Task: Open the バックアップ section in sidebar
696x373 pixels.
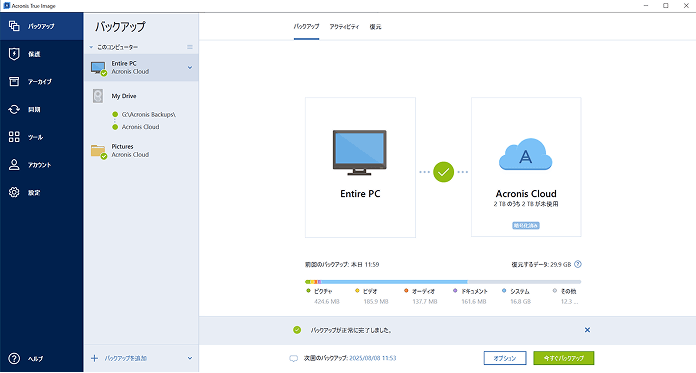Action: (x=41, y=26)
